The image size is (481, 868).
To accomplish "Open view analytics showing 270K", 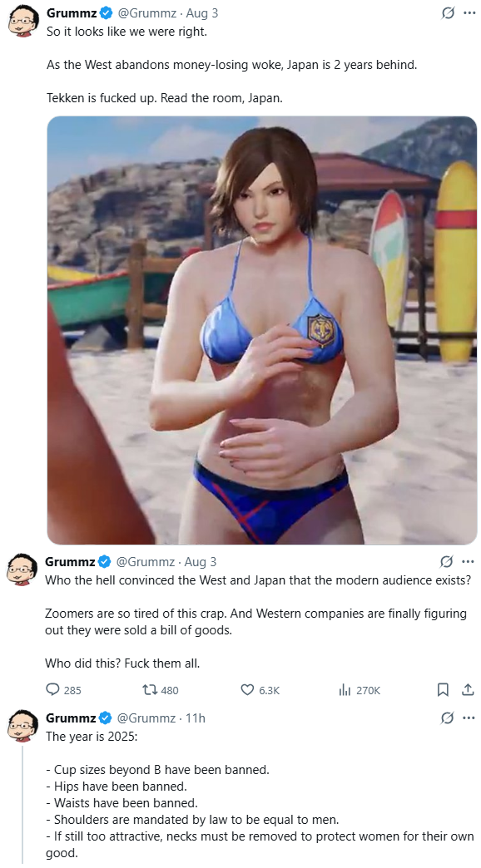I will 345,690.
